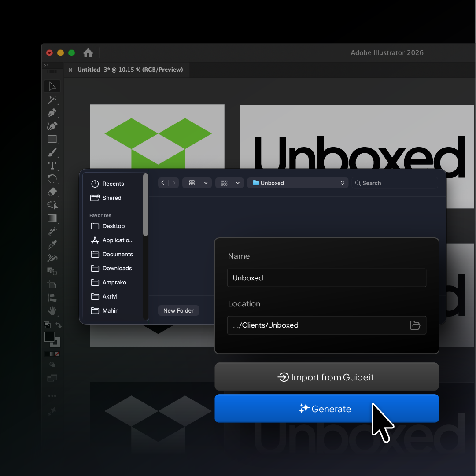Select the Selection arrow tool
This screenshot has height=476, width=476.
[x=52, y=86]
